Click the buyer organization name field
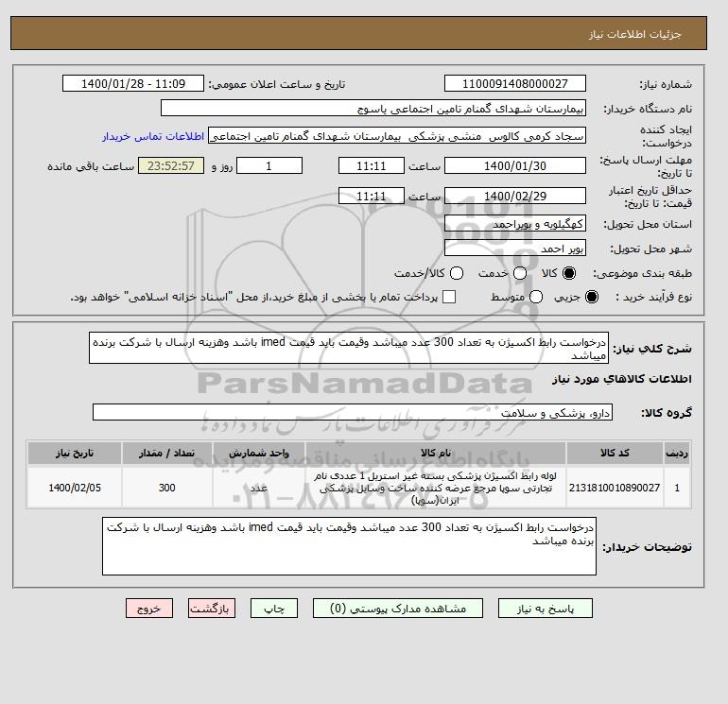Screen dimensions: 728x704 (373, 108)
